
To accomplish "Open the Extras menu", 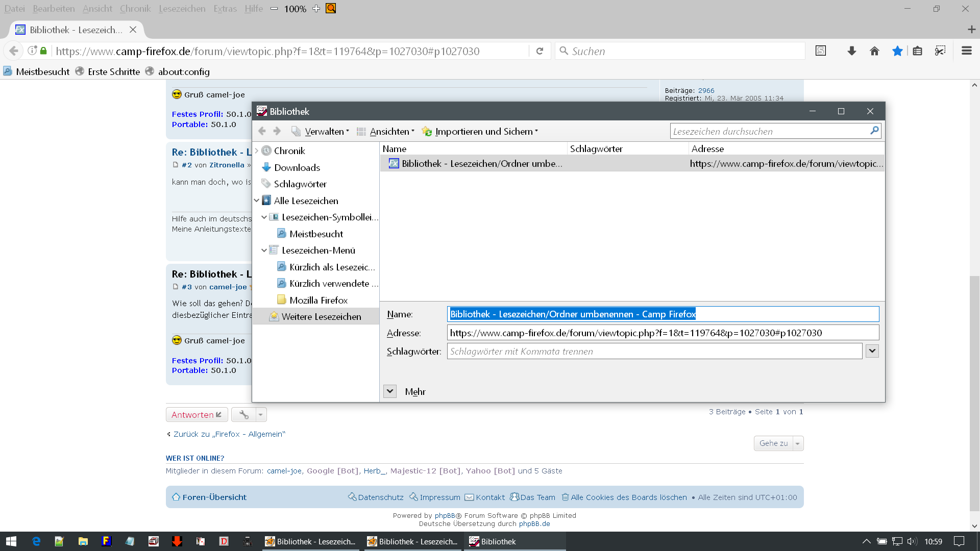I will pos(225,9).
